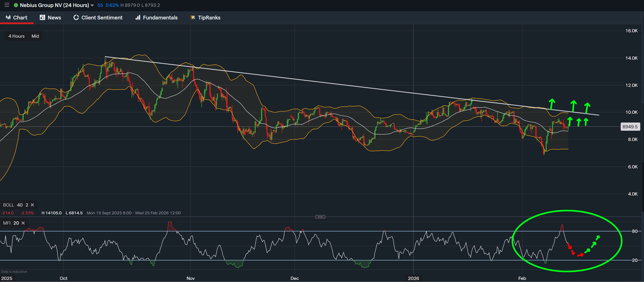Screen dimensions: 644x282
Task: Click the Fundamentals bar chart icon
Action: tap(138, 17)
